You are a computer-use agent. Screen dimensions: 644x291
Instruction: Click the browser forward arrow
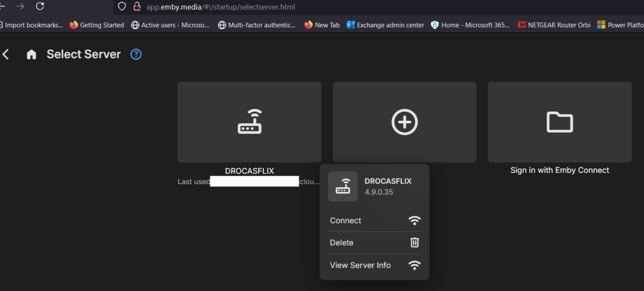point(20,6)
